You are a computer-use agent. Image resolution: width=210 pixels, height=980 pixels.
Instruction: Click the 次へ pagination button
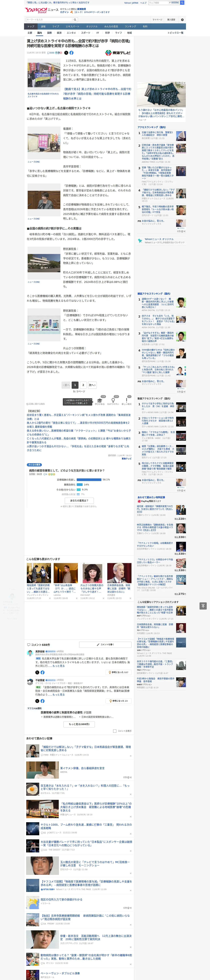pos(92,385)
